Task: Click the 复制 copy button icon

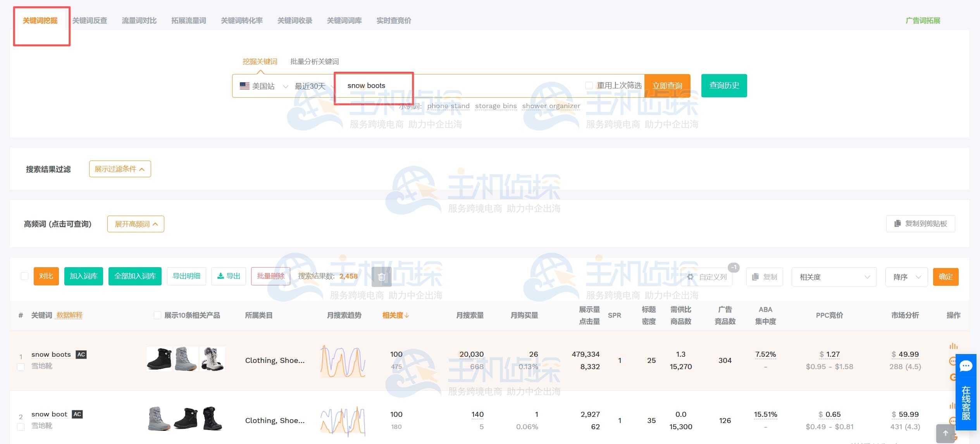Action: (x=755, y=277)
